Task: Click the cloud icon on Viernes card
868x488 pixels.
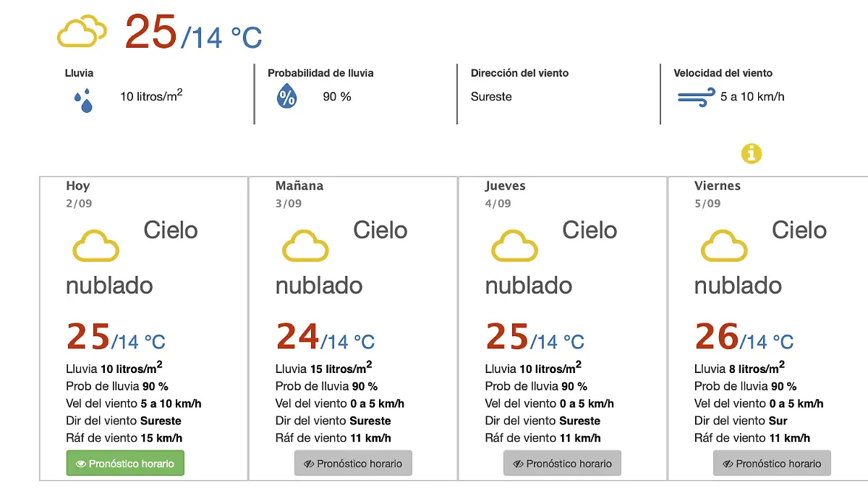Action: (724, 246)
